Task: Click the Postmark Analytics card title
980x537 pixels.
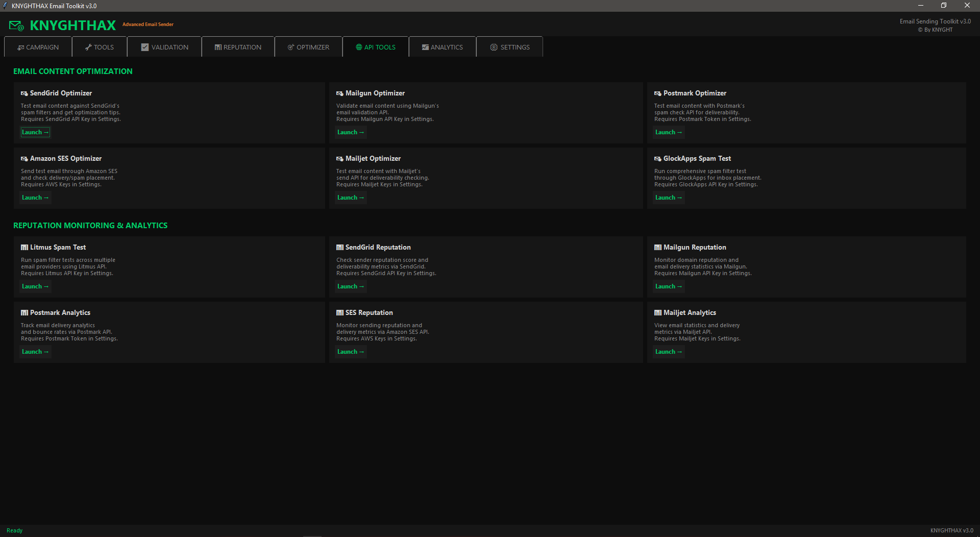Action: [60, 313]
